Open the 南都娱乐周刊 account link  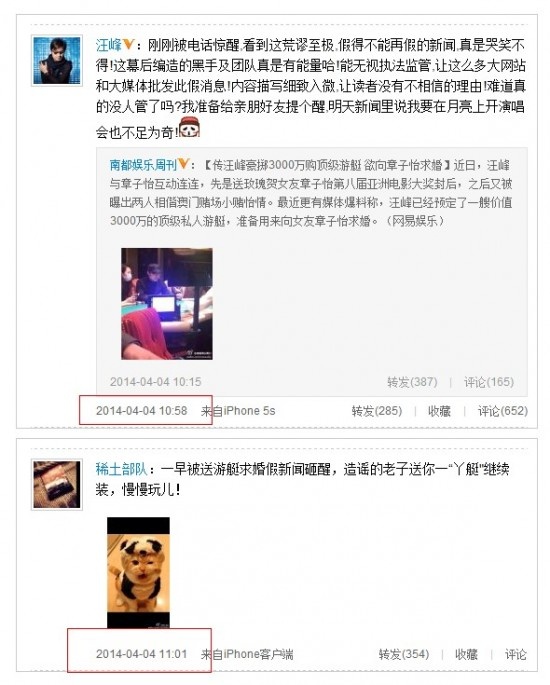click(x=143, y=165)
